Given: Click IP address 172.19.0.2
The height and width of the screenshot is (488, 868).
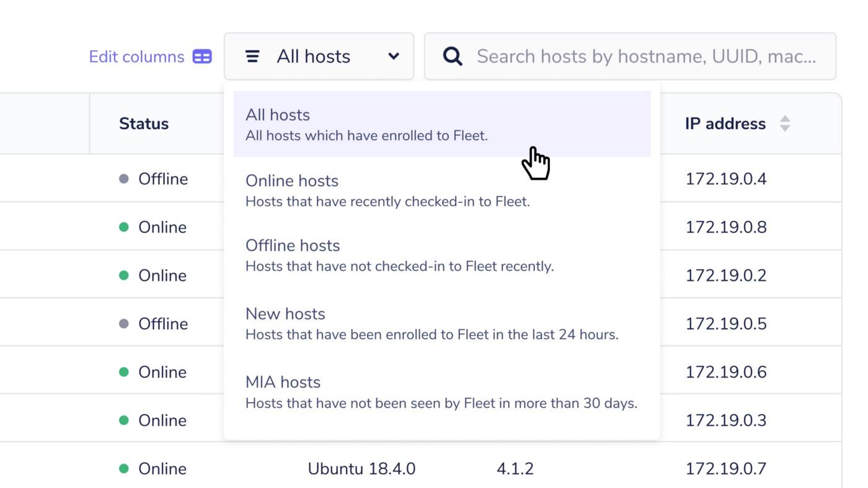Looking at the screenshot, I should 726,275.
